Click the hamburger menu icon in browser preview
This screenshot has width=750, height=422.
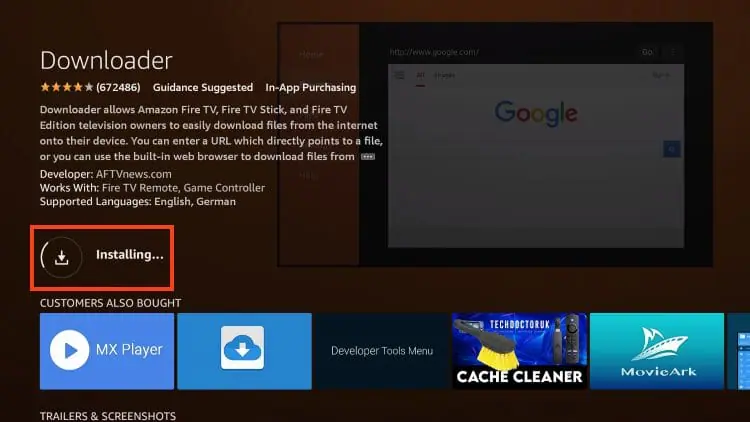point(400,74)
